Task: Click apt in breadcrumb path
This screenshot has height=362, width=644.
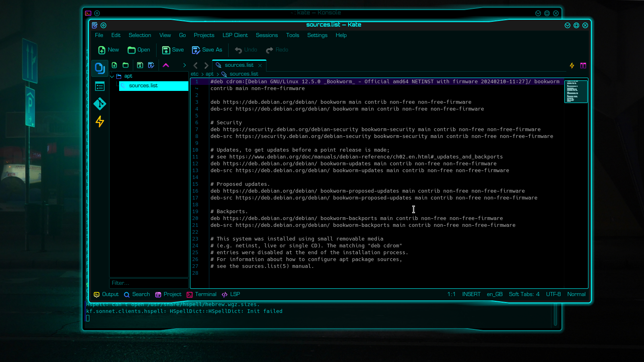Action: point(210,74)
